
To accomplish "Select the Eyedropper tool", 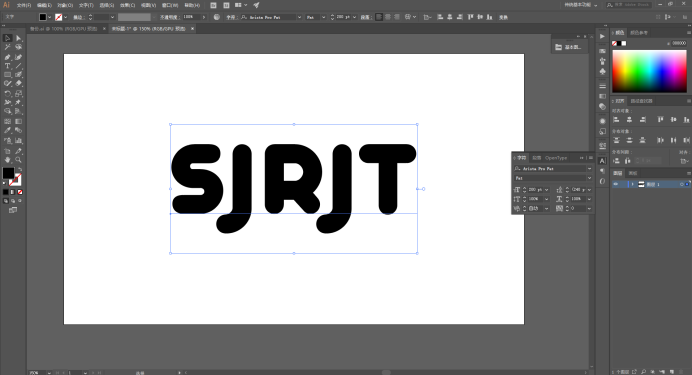I will pos(8,130).
